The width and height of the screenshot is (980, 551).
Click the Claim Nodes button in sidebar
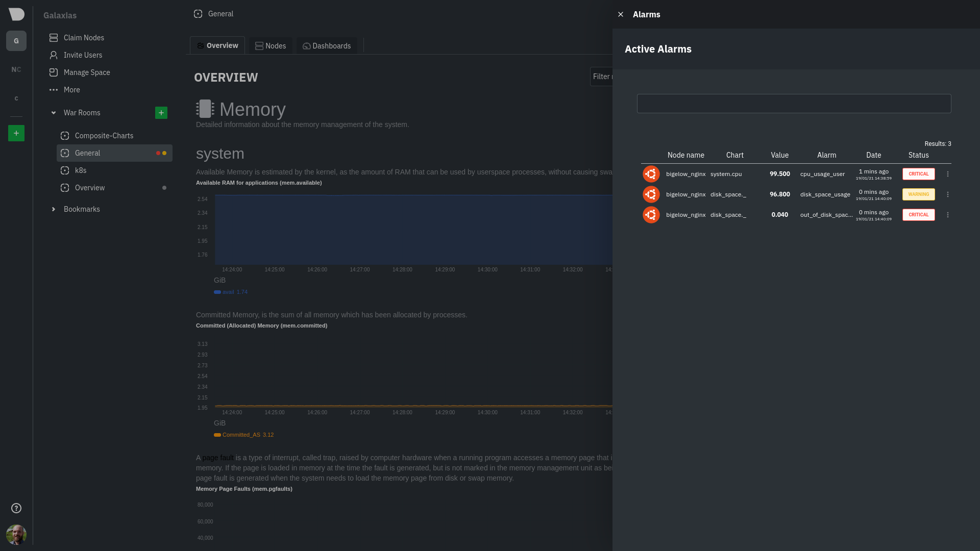pos(84,37)
